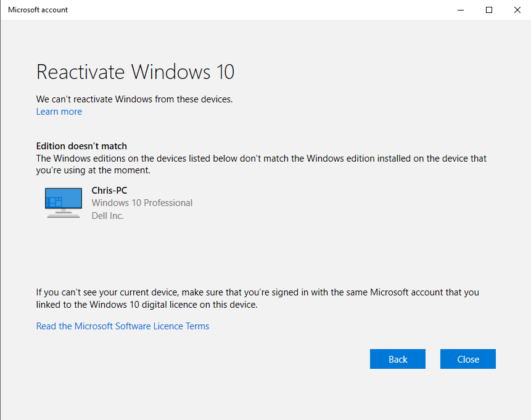Open the Learn more link

[59, 112]
